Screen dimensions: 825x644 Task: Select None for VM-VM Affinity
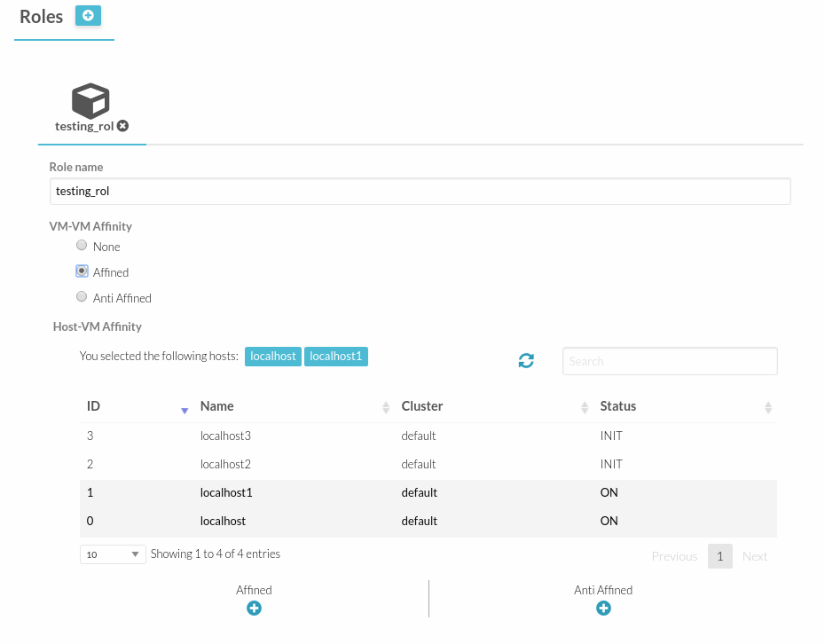coord(82,245)
